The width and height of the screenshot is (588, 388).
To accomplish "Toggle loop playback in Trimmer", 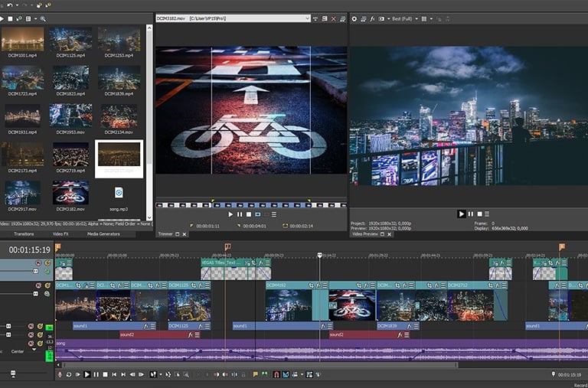I will coord(257,214).
